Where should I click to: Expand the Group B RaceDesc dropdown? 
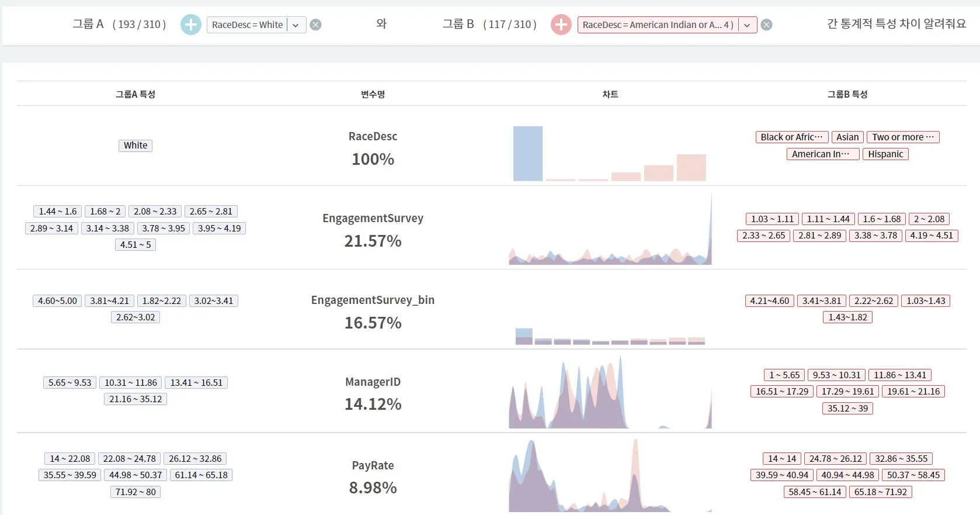coord(747,25)
